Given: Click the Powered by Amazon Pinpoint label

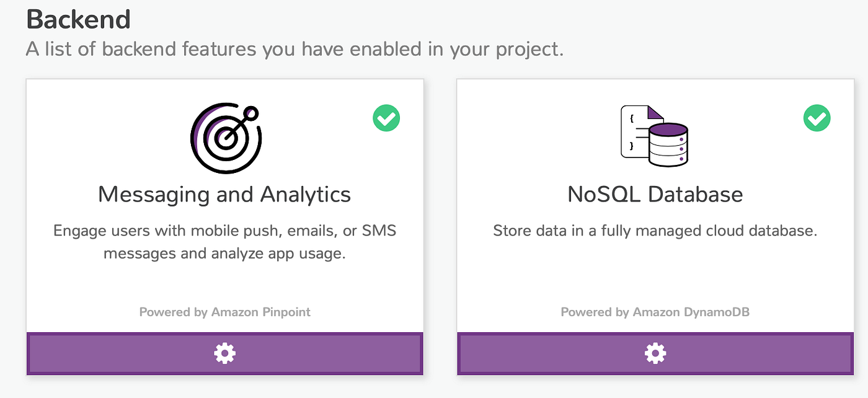Looking at the screenshot, I should pyautogui.click(x=224, y=312).
